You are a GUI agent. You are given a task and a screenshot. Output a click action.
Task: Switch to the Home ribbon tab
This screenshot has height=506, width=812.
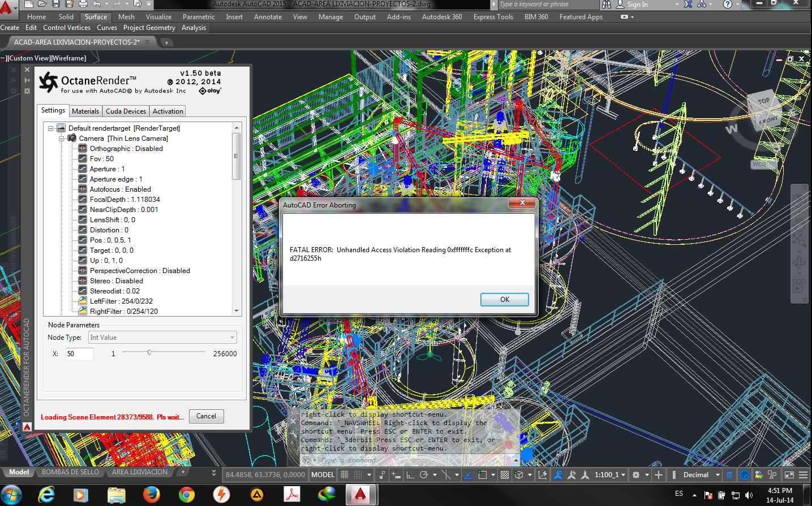tap(37, 17)
